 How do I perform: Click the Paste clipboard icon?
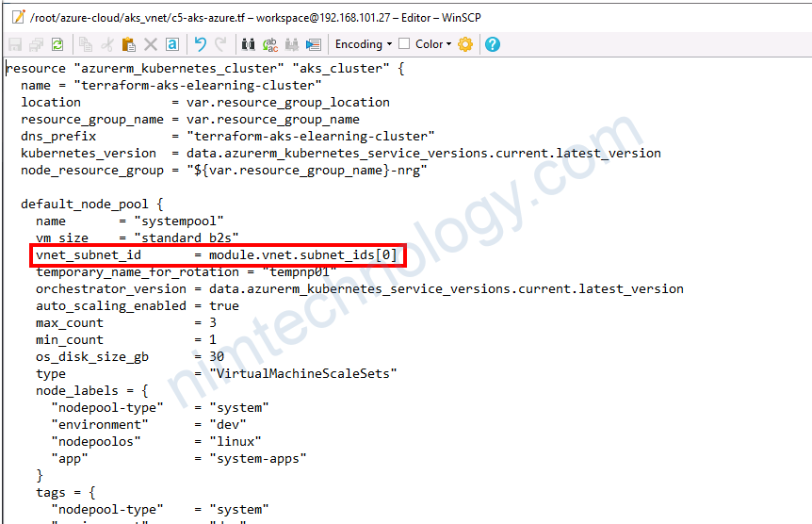coord(128,44)
